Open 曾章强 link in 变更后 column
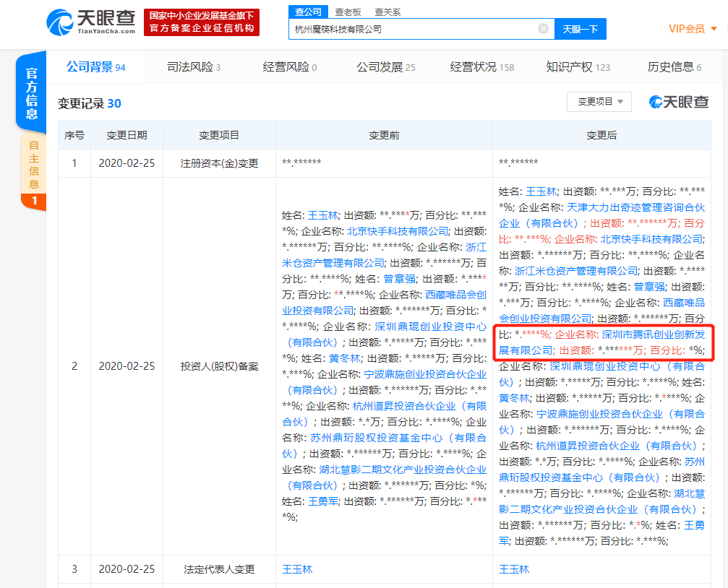This screenshot has width=728, height=588. (x=649, y=287)
